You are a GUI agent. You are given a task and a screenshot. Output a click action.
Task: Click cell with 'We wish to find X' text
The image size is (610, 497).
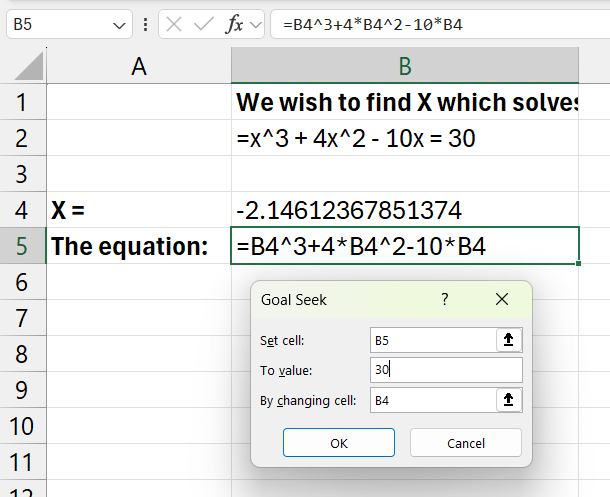coord(405,102)
